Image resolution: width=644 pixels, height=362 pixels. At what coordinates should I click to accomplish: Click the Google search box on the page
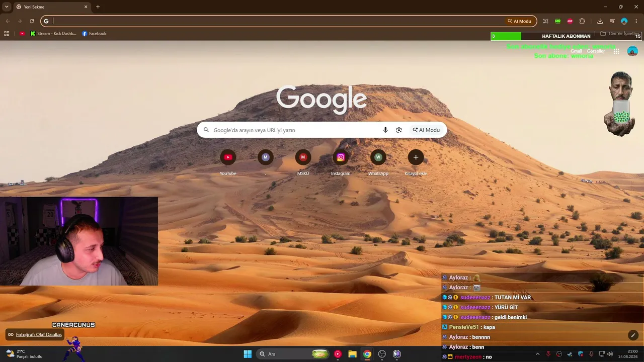tap(321, 130)
